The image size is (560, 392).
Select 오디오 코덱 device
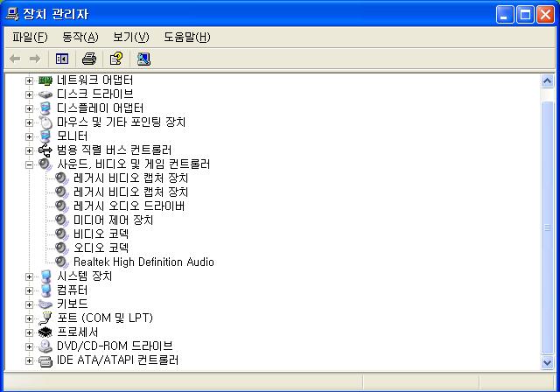point(101,248)
